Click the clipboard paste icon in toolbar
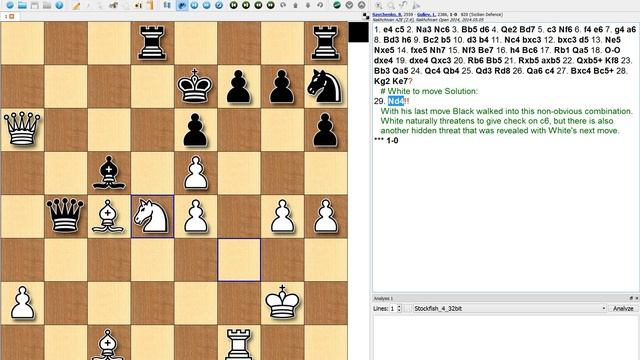This screenshot has height=360, width=640. click(x=150, y=5)
